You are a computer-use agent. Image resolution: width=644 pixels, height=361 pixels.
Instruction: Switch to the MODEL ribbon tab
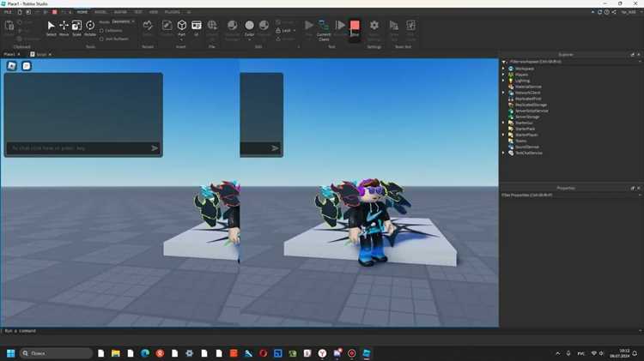coord(100,12)
